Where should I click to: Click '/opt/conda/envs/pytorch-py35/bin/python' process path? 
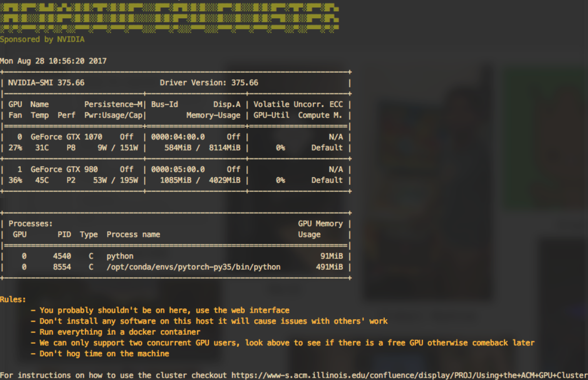pyautogui.click(x=194, y=267)
